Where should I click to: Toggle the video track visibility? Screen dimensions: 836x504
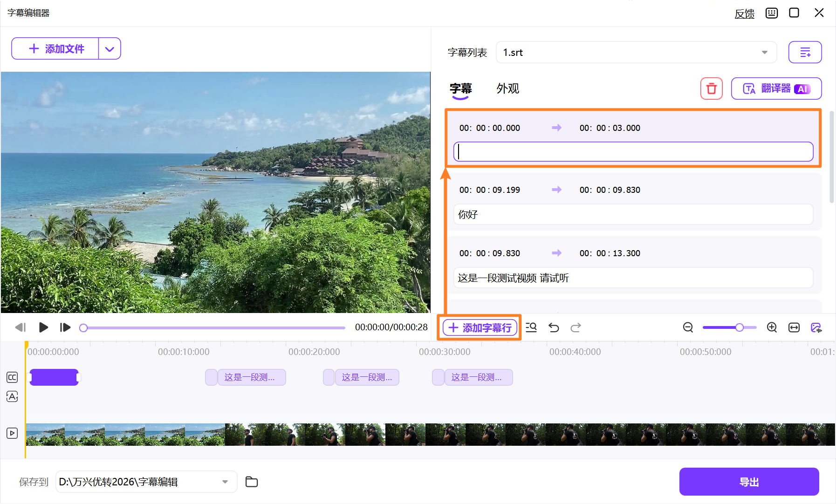pos(12,433)
